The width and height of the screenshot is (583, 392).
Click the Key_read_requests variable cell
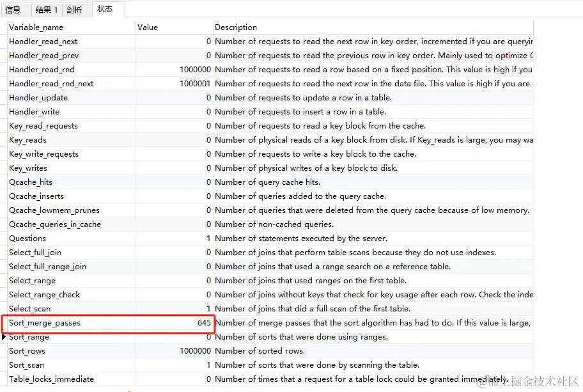(43, 126)
